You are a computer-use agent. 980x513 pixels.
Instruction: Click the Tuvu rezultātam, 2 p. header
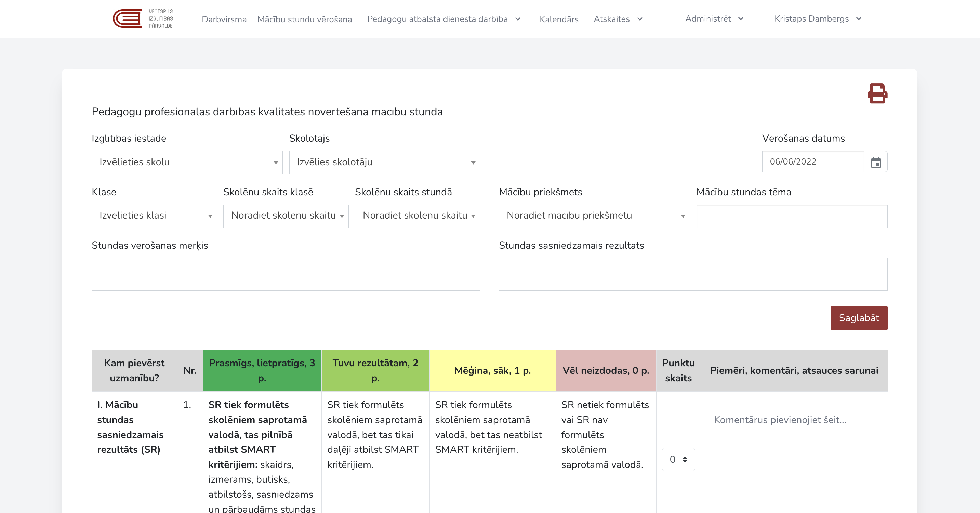click(x=375, y=370)
